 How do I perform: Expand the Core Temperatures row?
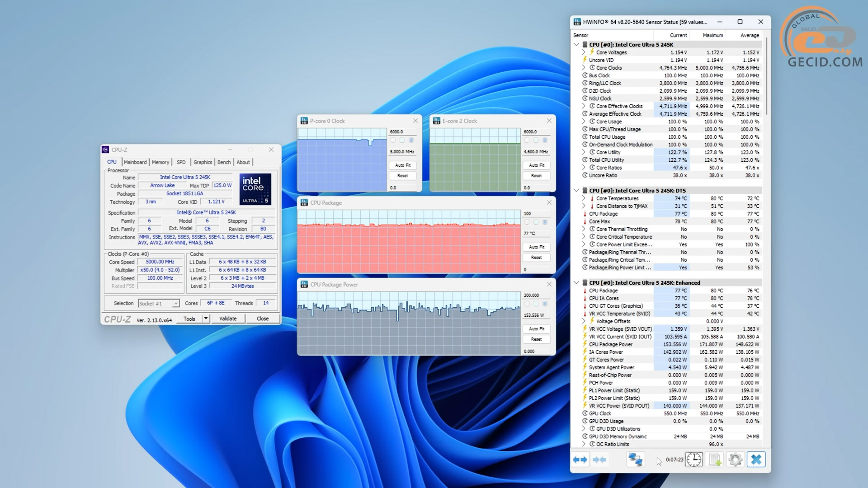pos(584,198)
